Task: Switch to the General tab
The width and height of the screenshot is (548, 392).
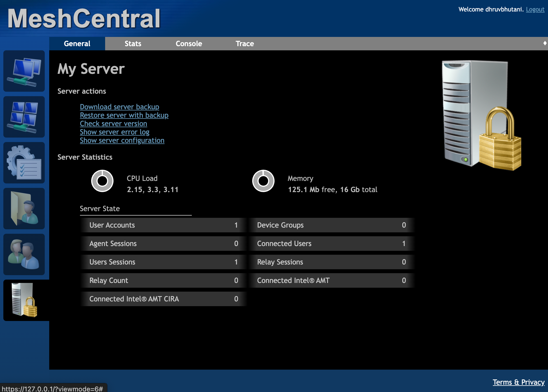Action: [x=77, y=44]
